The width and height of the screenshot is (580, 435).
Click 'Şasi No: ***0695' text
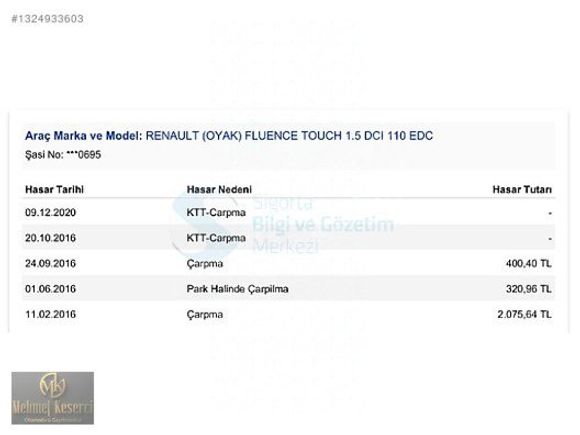(x=63, y=155)
